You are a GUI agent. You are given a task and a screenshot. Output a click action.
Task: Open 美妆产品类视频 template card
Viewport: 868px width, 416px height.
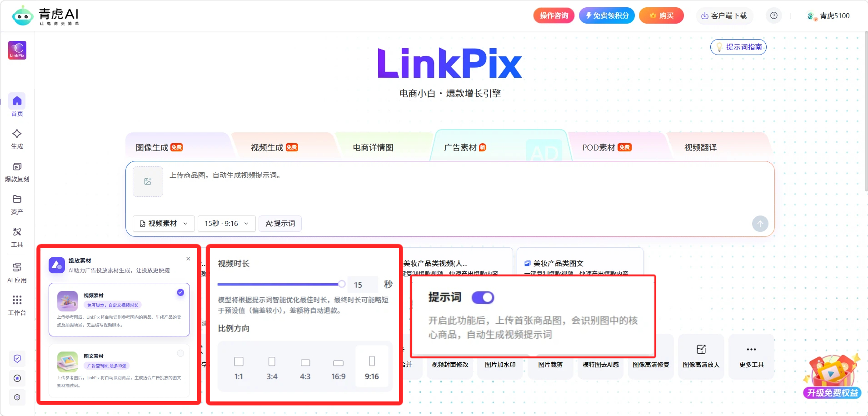pyautogui.click(x=458, y=261)
